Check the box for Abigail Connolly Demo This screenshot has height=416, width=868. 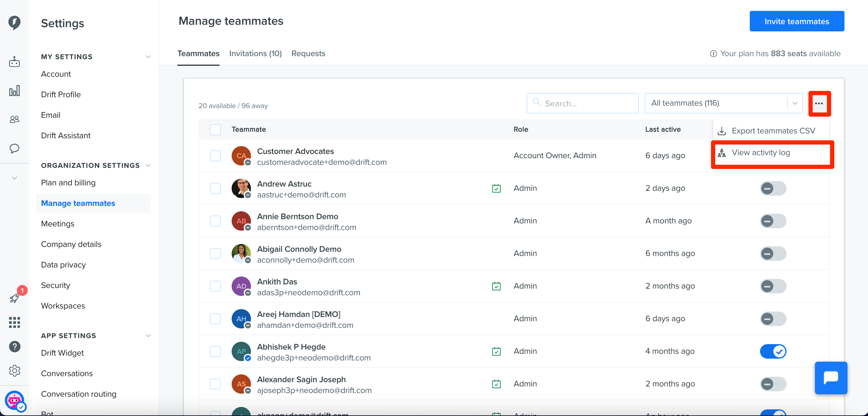215,253
